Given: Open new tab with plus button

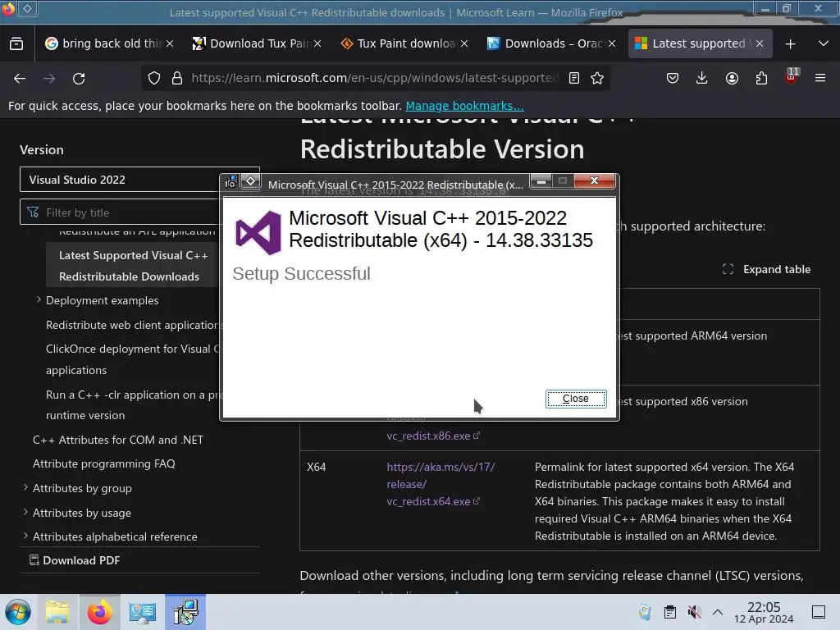Looking at the screenshot, I should coord(790,44).
